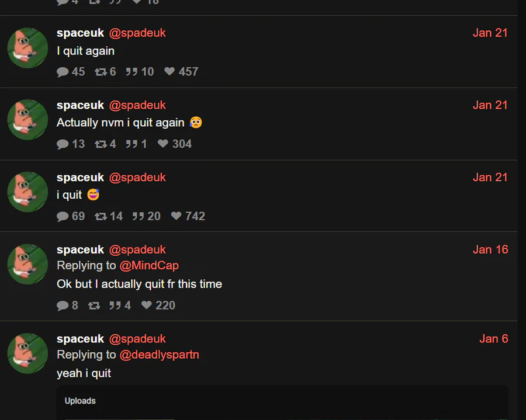Click the heart icon with 220 likes
This screenshot has height=420, width=526.
(146, 305)
